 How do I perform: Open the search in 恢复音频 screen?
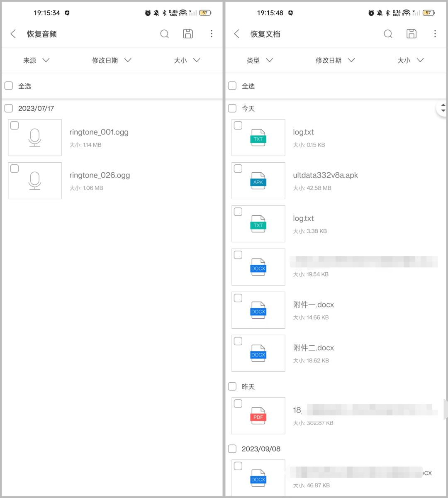pyautogui.click(x=164, y=34)
